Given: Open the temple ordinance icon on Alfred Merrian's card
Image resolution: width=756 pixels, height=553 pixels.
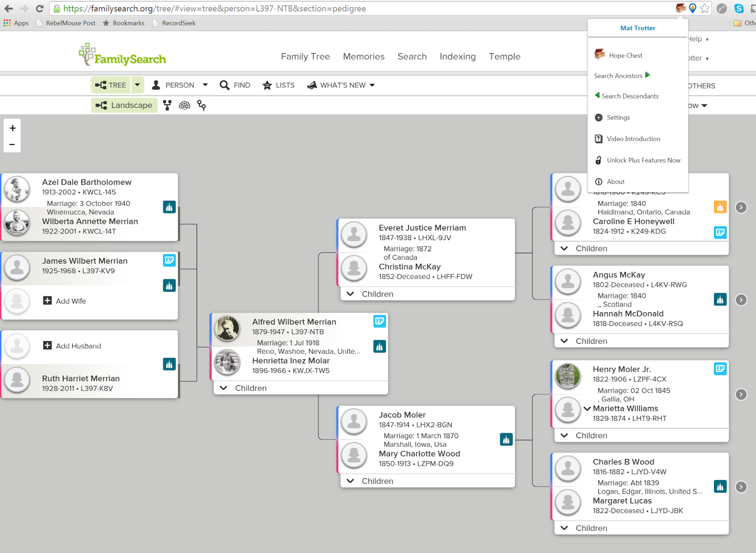Looking at the screenshot, I should (x=379, y=346).
